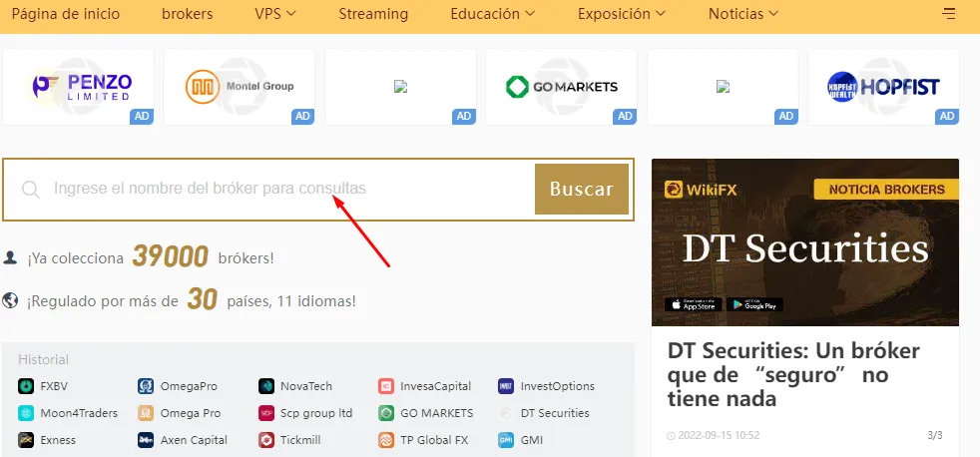This screenshot has width=980, height=457.
Task: Open the PENZO Limited ad card
Action: point(78,87)
